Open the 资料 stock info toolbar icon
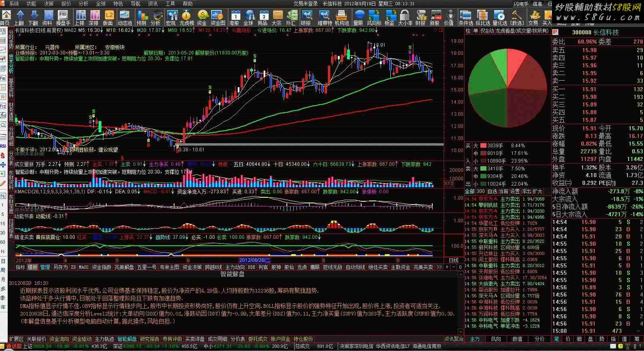 click(47, 18)
